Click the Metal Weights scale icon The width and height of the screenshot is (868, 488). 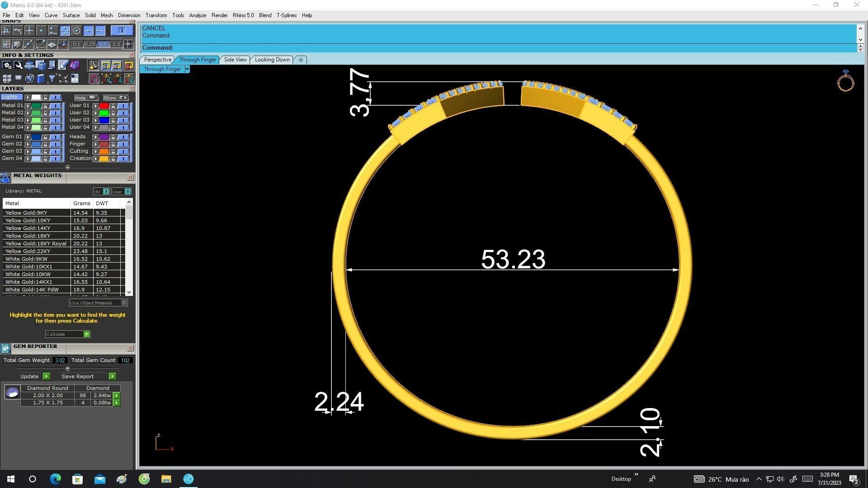pyautogui.click(x=5, y=178)
